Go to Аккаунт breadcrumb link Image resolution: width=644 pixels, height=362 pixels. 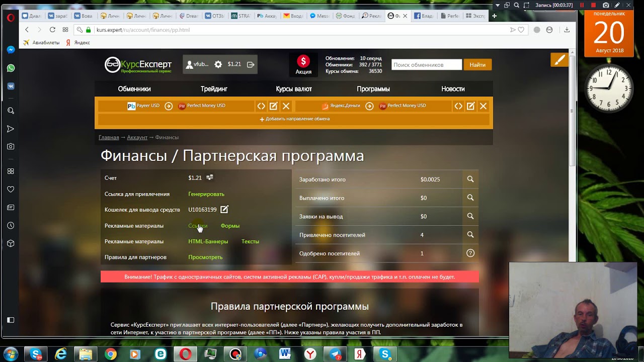pyautogui.click(x=137, y=137)
